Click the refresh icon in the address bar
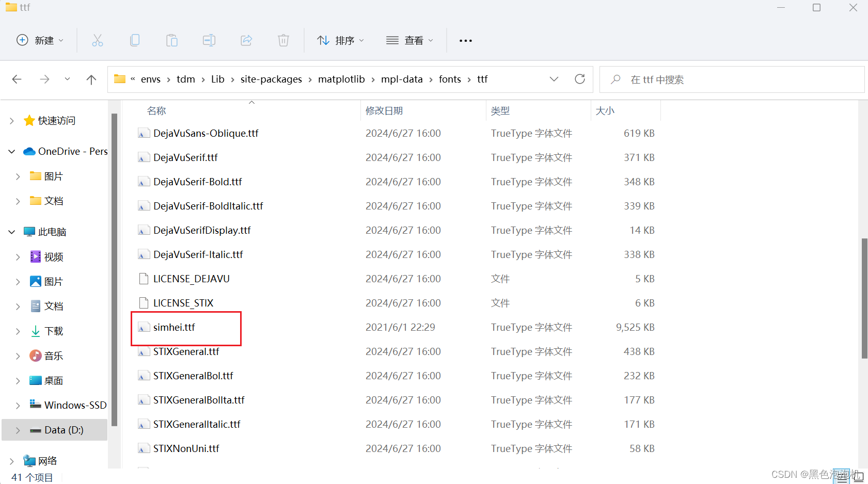 coord(580,79)
